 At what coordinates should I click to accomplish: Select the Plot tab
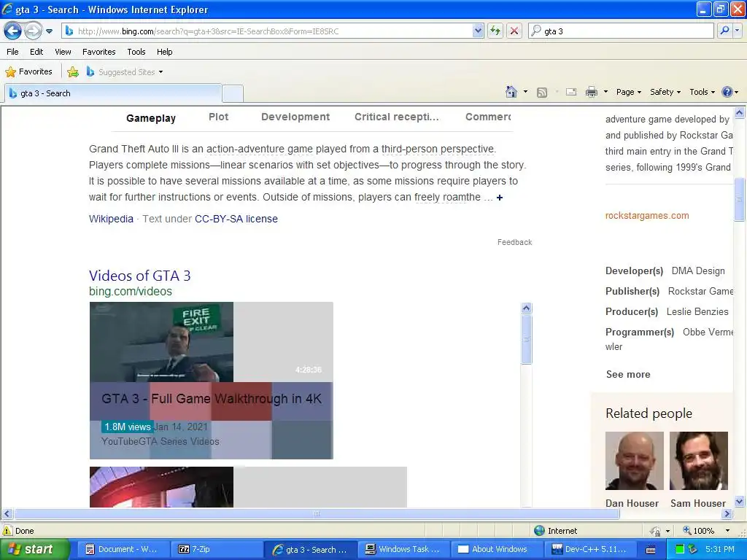coord(219,117)
